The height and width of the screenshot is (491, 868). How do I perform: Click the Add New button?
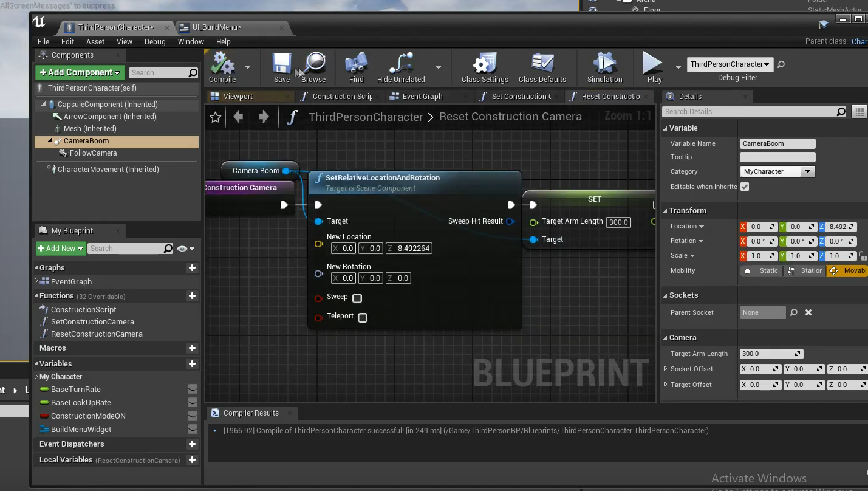point(60,249)
